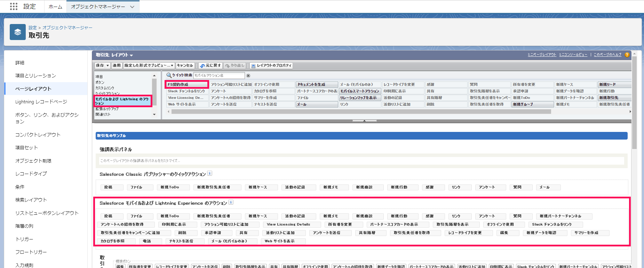644x268 pixels.
Task: Open 詳細 in the left sidebar
Action: point(20,63)
